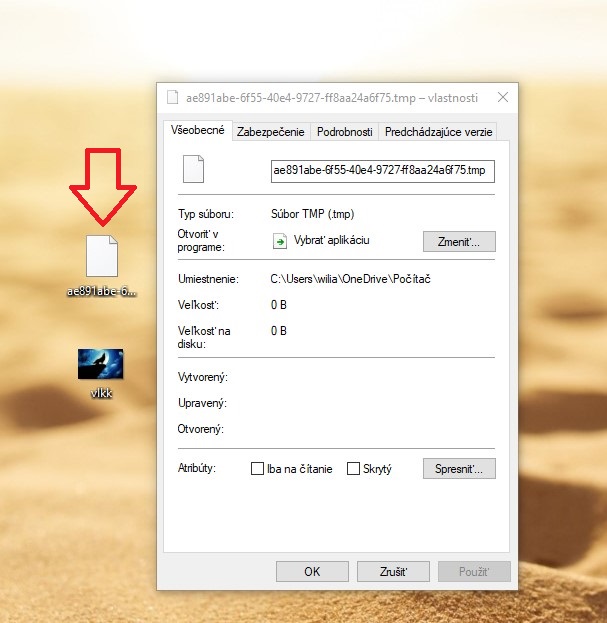Click the green arrow Vybrať aplikáciu icon
This screenshot has height=623, width=607.
coord(280,241)
